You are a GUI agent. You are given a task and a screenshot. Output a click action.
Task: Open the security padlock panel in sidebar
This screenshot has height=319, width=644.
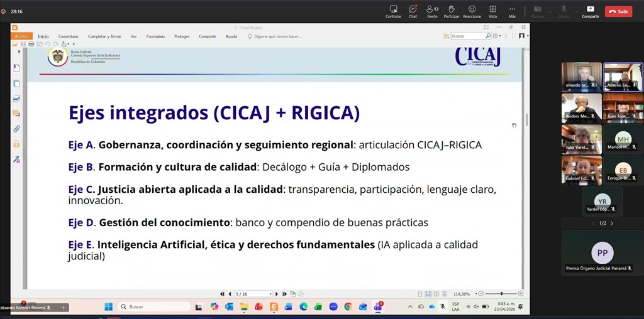point(16,144)
